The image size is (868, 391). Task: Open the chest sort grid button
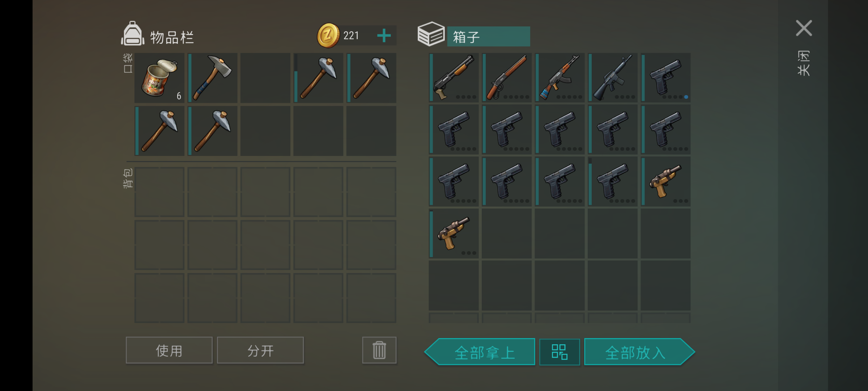pyautogui.click(x=559, y=352)
